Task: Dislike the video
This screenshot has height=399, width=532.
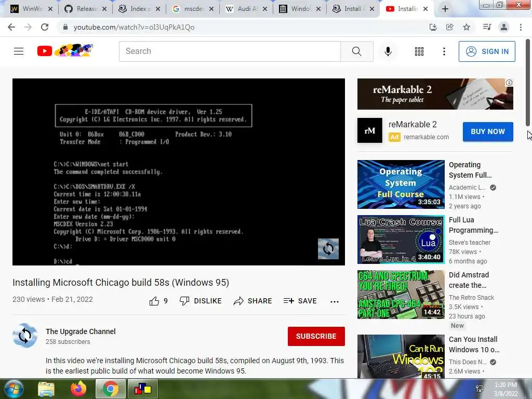Action: (x=201, y=301)
